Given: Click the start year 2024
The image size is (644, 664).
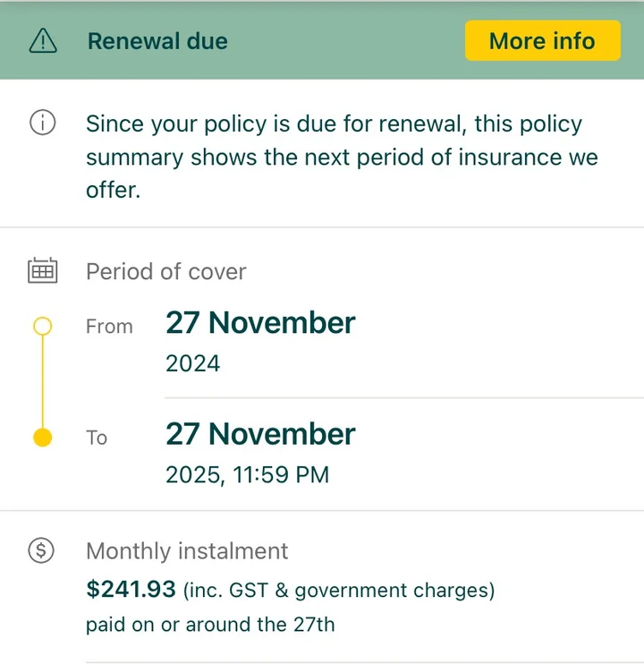Looking at the screenshot, I should point(193,363).
